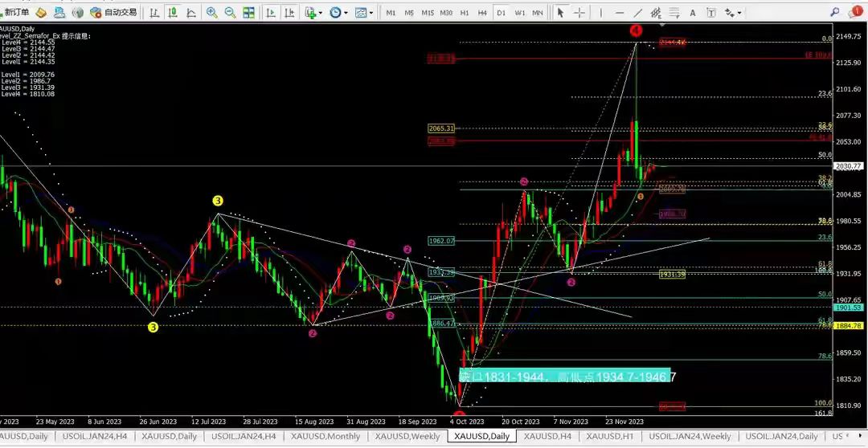Open the signals broadcast icon
Viewport: 868px width, 448px height.
coord(78,12)
